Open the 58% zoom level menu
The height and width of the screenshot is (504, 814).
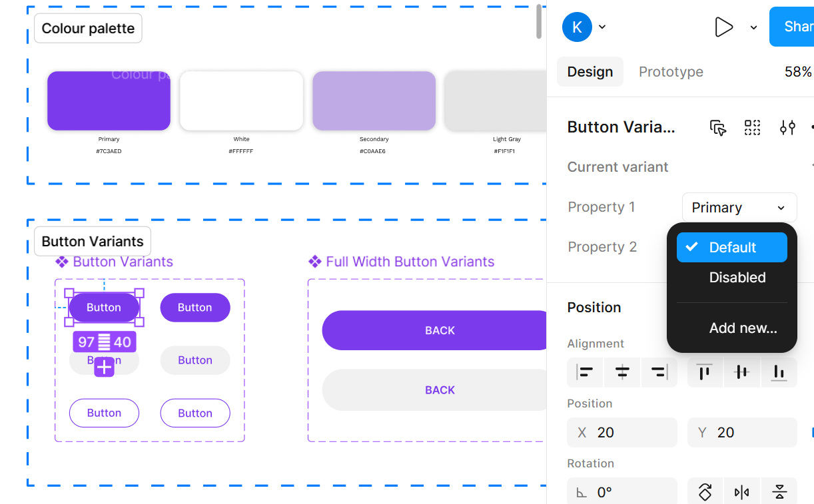(x=798, y=72)
